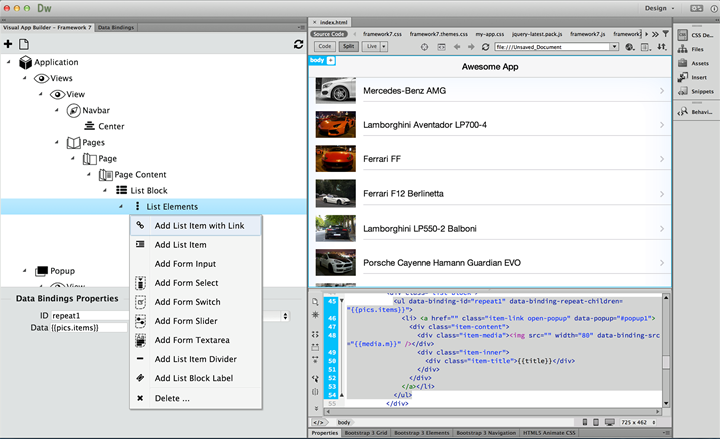This screenshot has height=439, width=720.
Task: Collapse the Page Content tree node
Action: (89, 174)
